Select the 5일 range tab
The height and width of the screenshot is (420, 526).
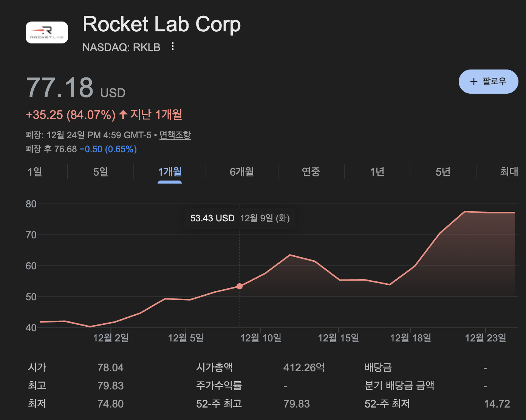[x=101, y=172]
